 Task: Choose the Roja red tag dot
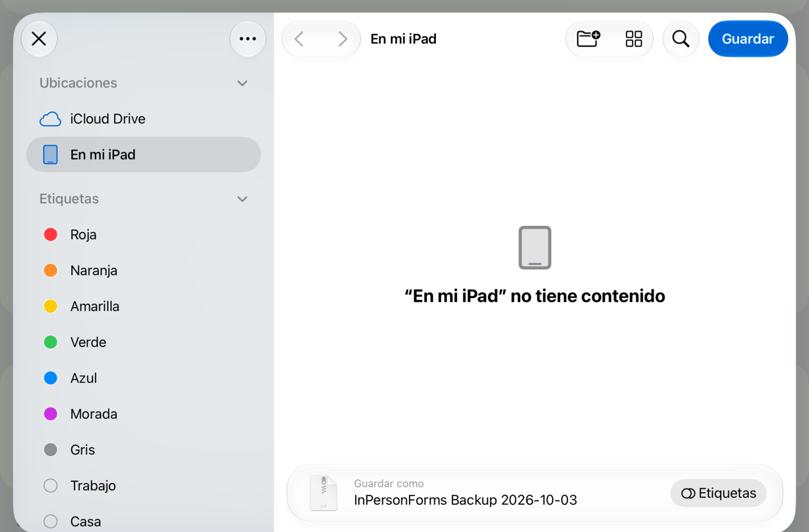pyautogui.click(x=51, y=234)
